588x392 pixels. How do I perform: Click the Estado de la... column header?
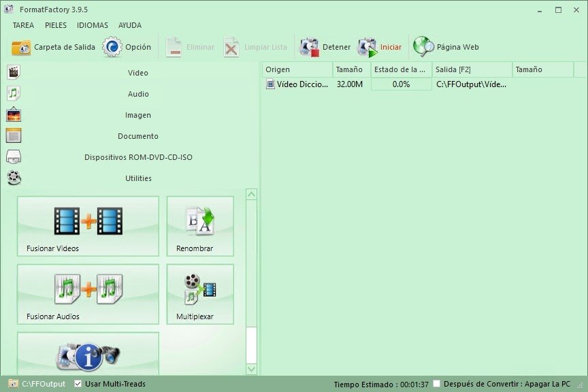click(402, 69)
